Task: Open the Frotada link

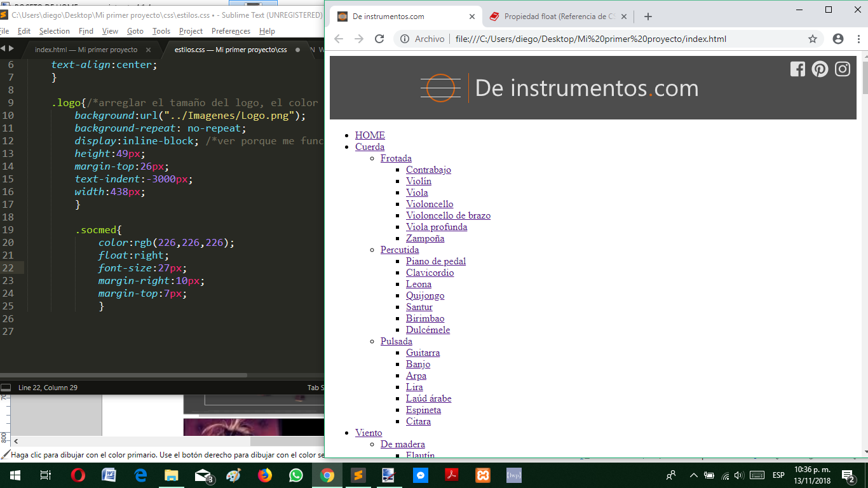Action: pyautogui.click(x=396, y=158)
